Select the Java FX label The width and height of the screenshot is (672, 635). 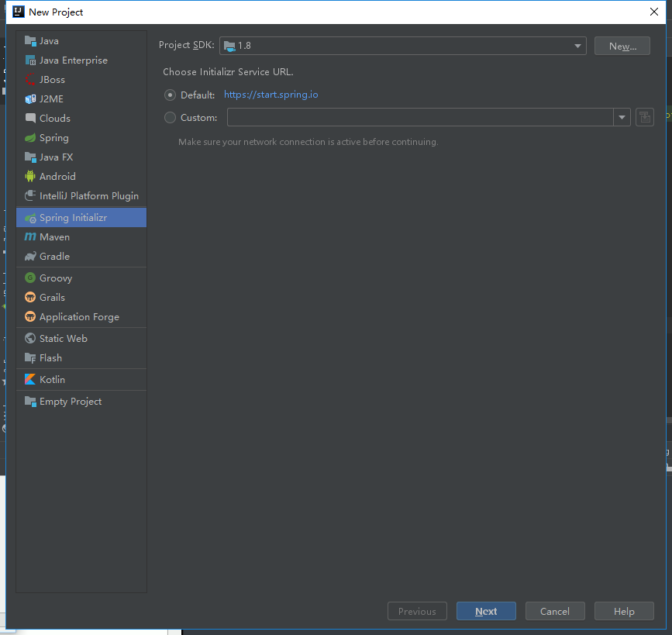[56, 157]
